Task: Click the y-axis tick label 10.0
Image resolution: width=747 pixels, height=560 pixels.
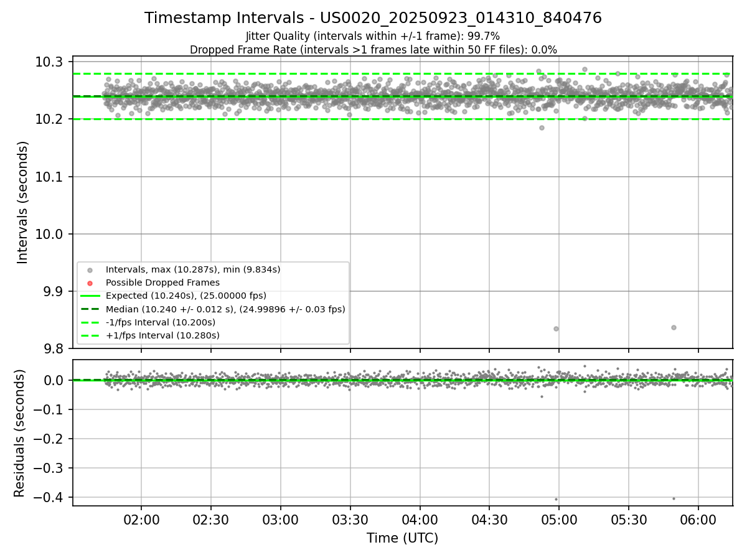Action: pyautogui.click(x=50, y=234)
